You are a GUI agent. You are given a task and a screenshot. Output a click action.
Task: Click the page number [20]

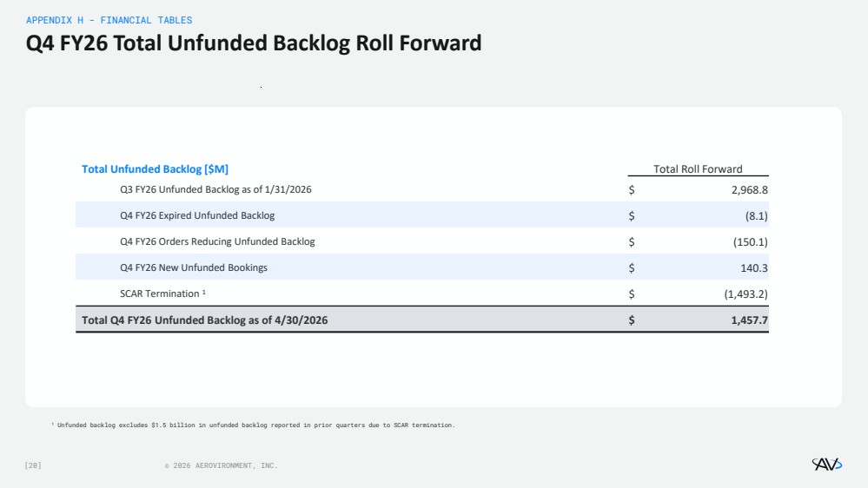[33, 465]
